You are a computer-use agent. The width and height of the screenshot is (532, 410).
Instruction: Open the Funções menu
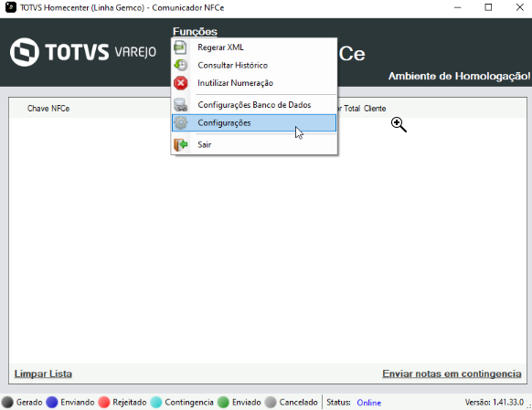point(195,32)
